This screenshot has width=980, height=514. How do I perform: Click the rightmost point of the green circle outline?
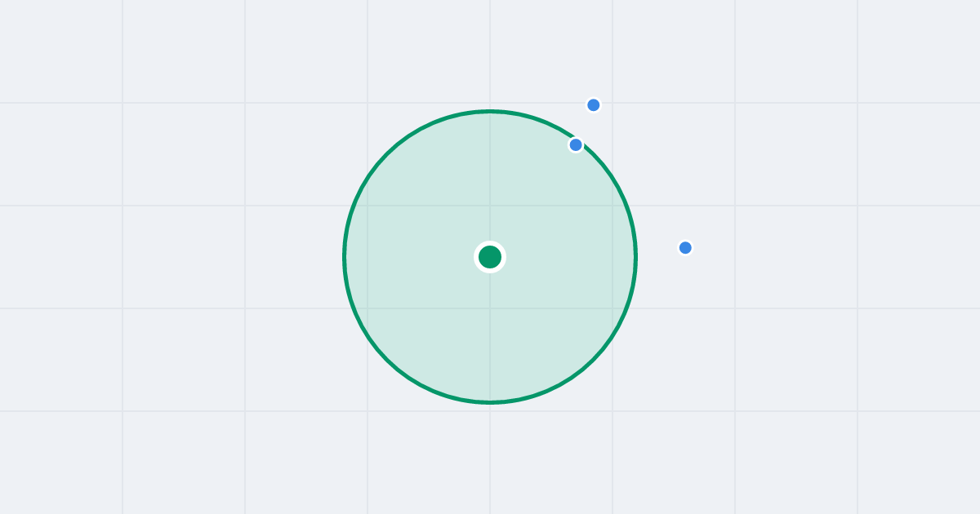pyautogui.click(x=635, y=257)
